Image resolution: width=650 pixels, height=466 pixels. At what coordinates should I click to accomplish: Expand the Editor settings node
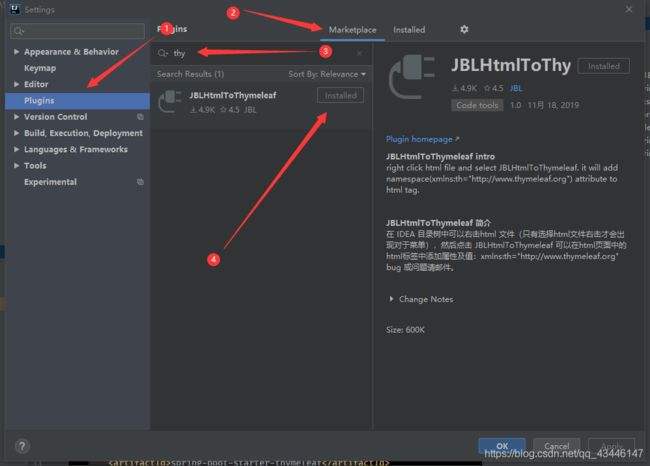[x=17, y=84]
